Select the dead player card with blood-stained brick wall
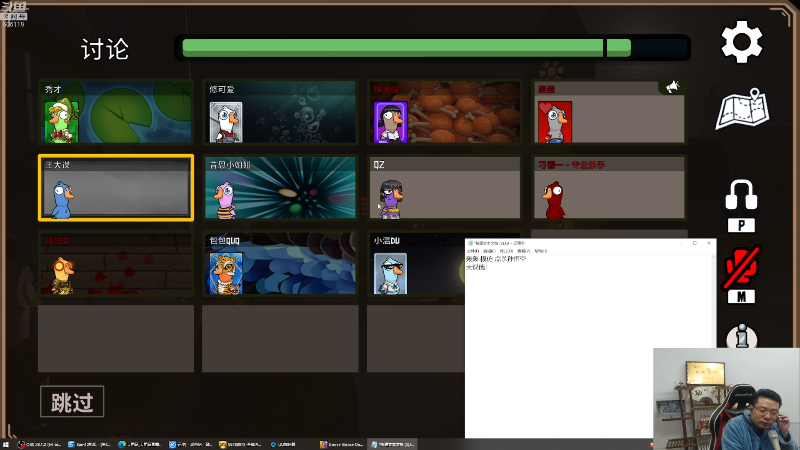This screenshot has height=450, width=800. tap(116, 264)
